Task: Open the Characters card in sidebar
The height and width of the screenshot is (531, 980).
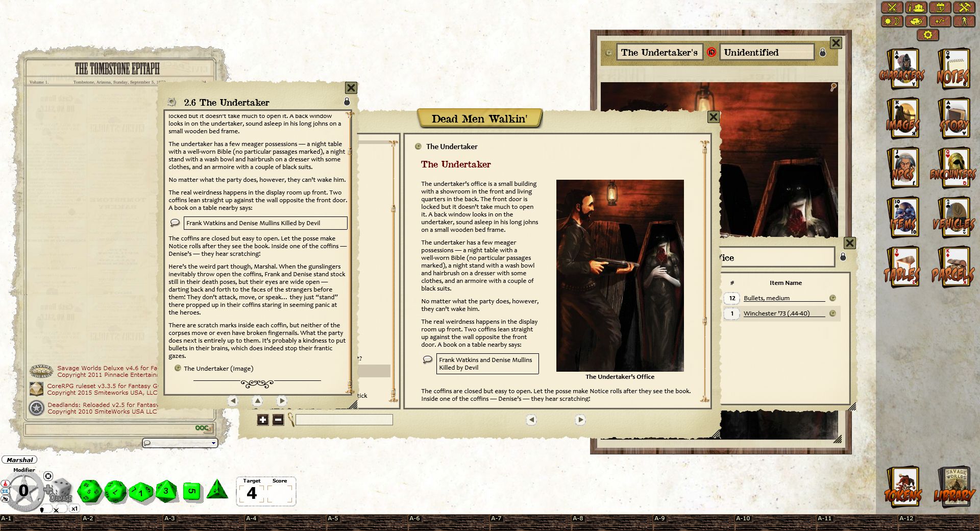Action: (902, 70)
